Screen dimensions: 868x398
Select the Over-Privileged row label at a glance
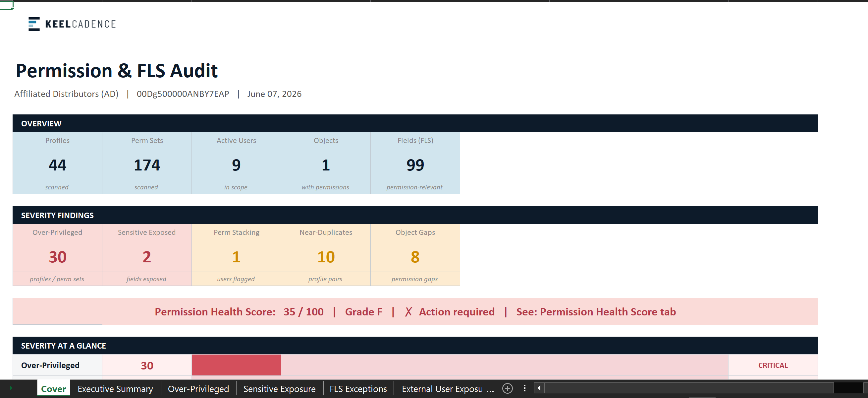tap(57, 365)
